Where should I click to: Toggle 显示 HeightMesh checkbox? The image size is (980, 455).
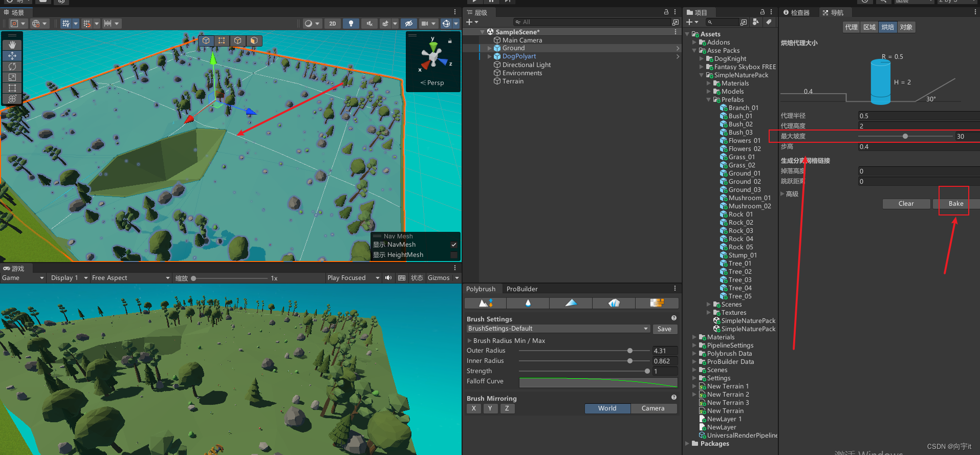click(x=453, y=255)
